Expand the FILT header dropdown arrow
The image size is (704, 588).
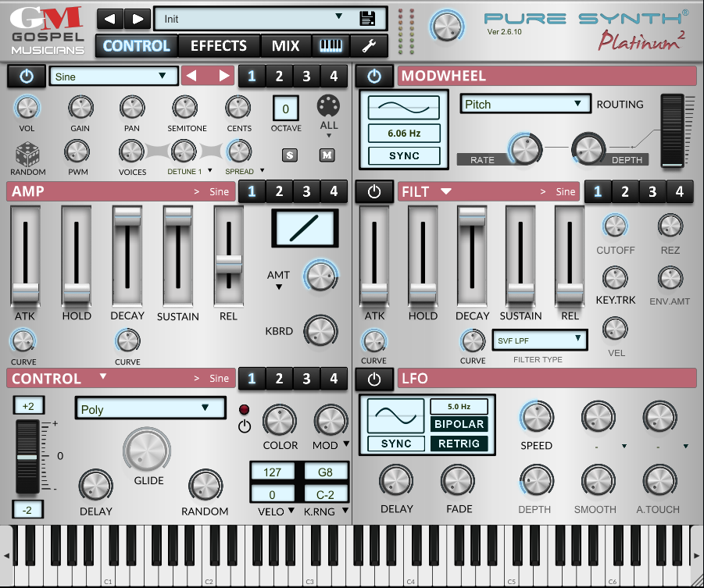coord(445,191)
